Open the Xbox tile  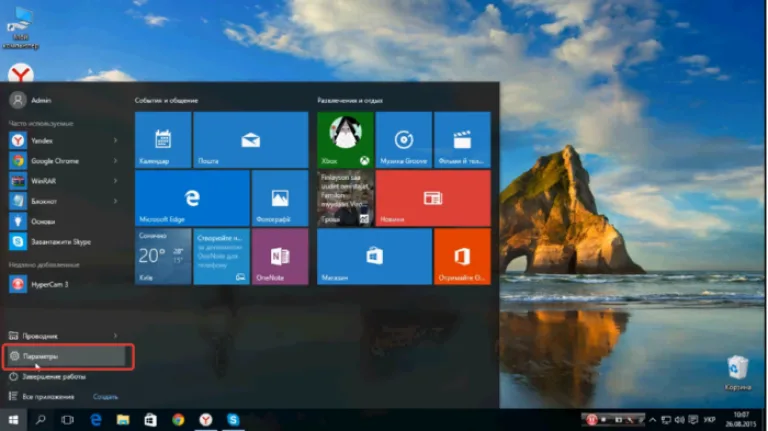coord(345,140)
